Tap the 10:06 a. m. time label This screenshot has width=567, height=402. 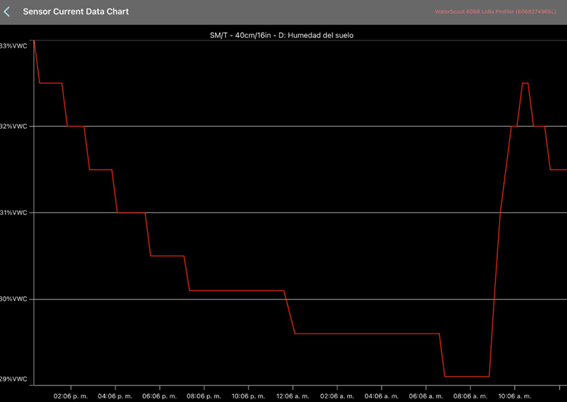(515, 396)
